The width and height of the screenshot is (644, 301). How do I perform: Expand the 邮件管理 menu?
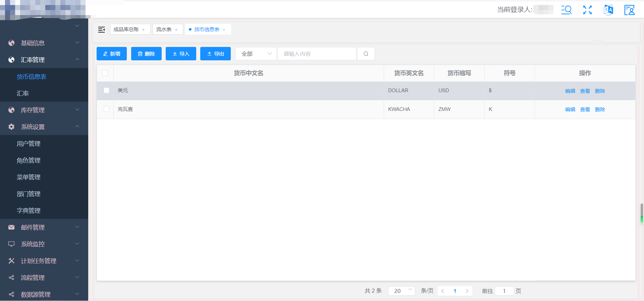click(x=44, y=227)
